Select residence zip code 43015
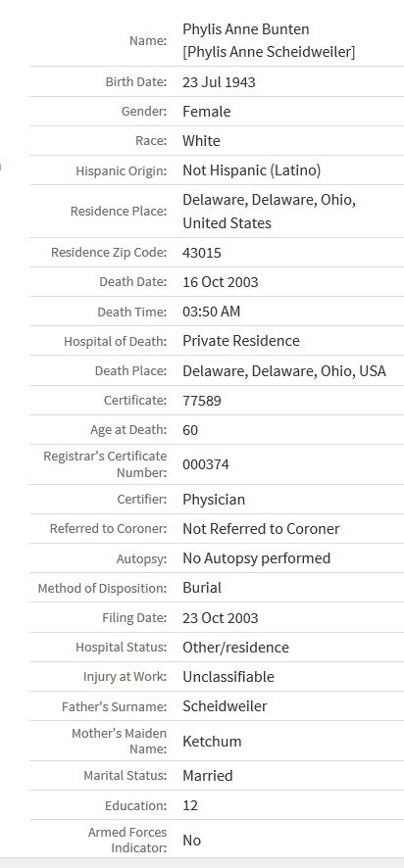This screenshot has width=404, height=868. 202,253
